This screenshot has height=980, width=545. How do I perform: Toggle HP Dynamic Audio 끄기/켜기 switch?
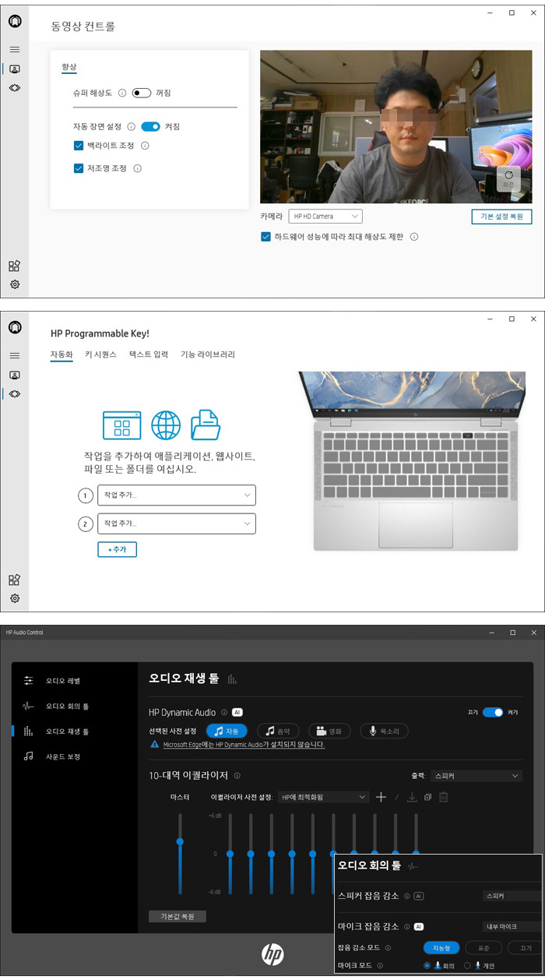[493, 712]
